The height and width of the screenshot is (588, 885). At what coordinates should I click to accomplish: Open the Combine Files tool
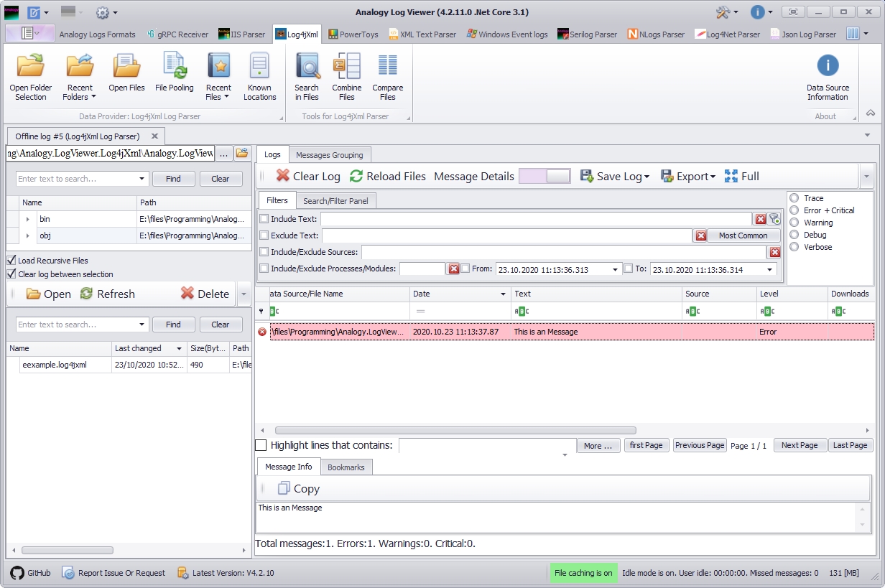click(347, 76)
